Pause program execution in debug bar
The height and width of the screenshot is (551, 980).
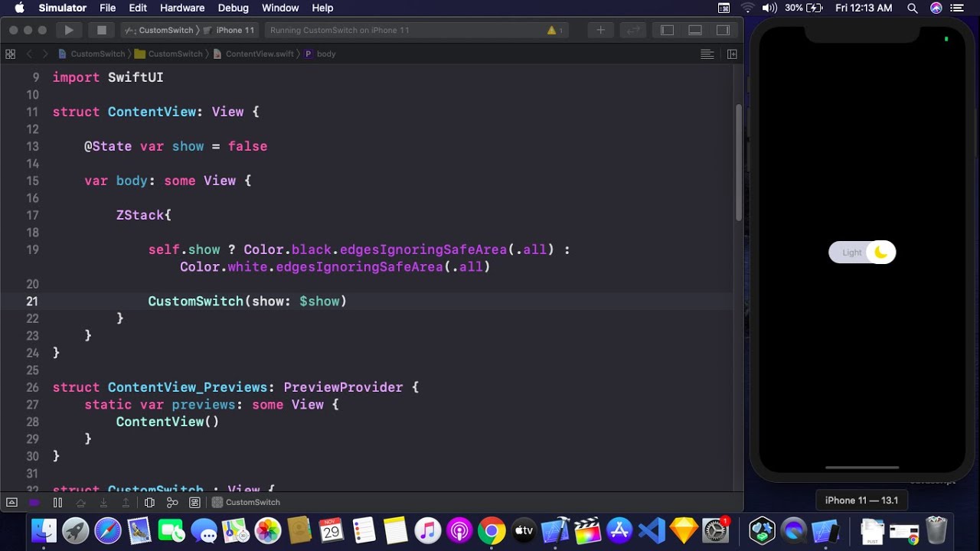click(57, 502)
